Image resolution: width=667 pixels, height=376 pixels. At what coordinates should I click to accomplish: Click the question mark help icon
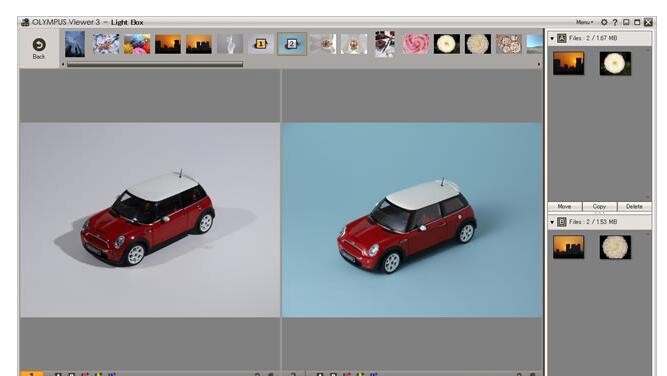(x=615, y=22)
